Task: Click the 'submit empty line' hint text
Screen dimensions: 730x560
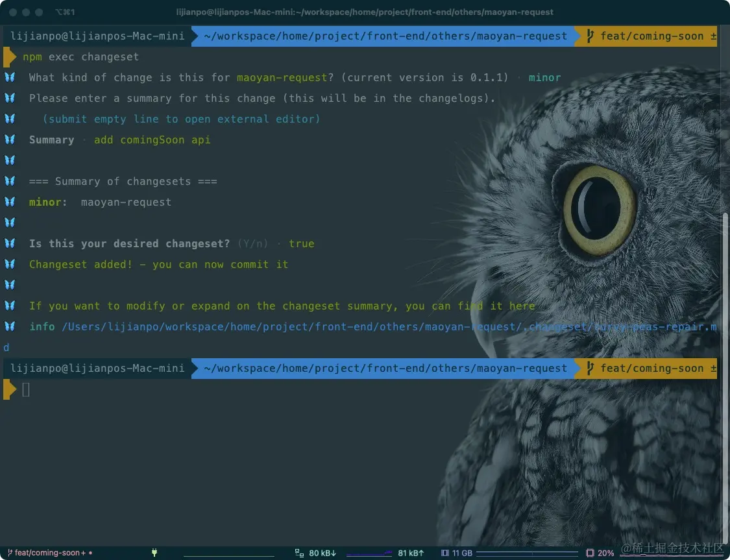Action: click(x=181, y=119)
